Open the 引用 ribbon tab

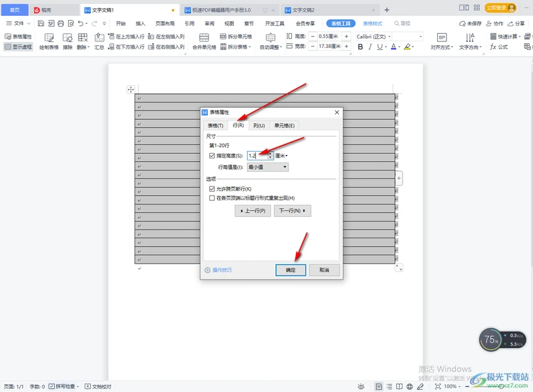pyautogui.click(x=189, y=23)
